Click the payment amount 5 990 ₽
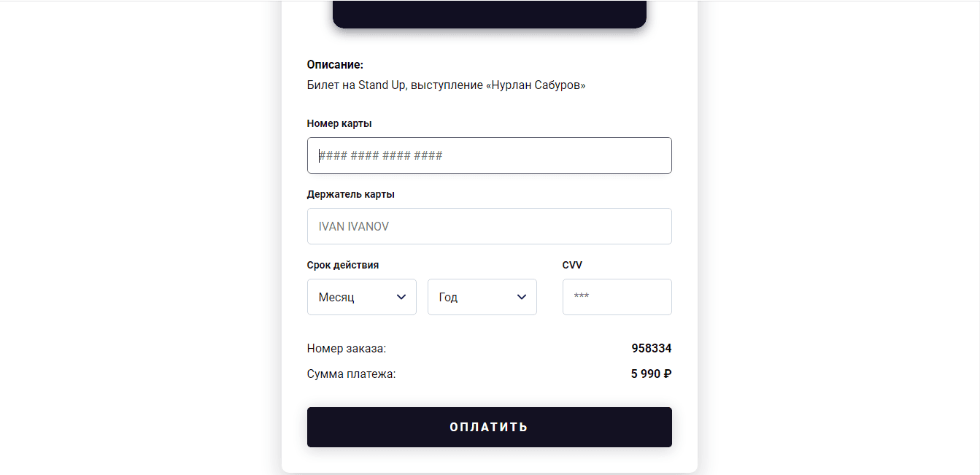The height and width of the screenshot is (475, 980). coord(651,374)
